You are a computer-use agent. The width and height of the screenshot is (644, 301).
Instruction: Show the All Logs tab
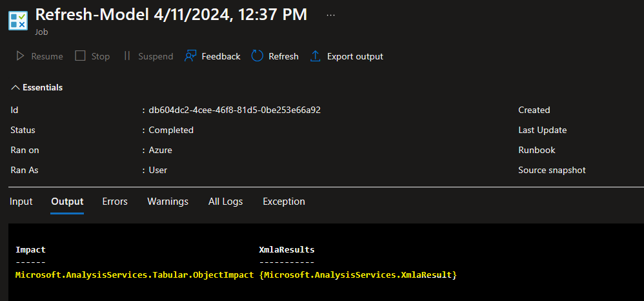[225, 202]
